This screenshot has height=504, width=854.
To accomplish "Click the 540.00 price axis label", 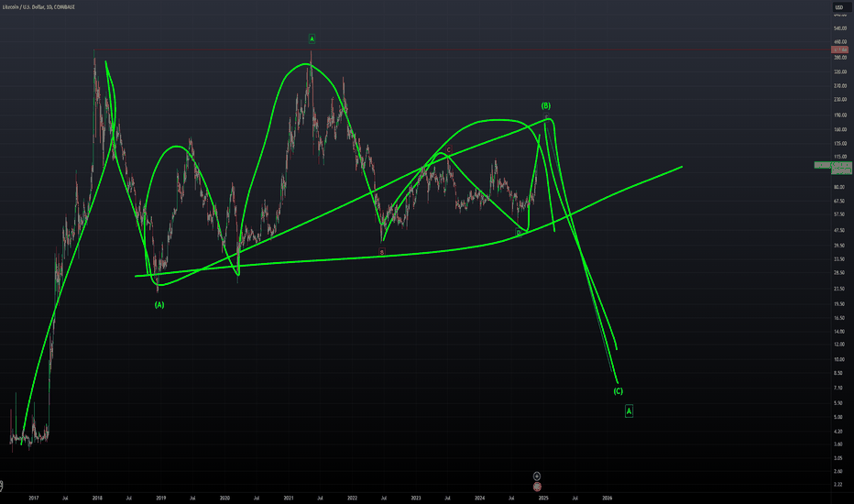I will 840,27.
